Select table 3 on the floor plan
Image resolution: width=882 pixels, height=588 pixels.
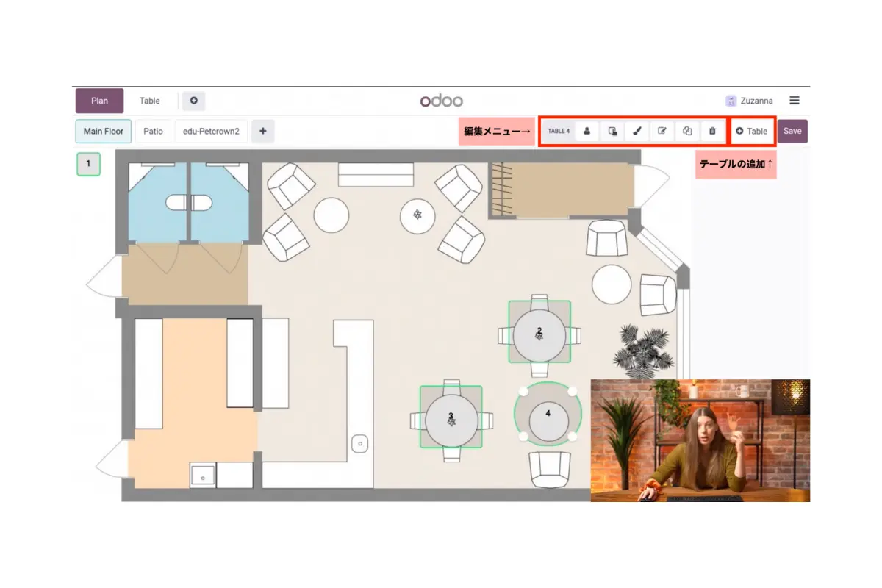451,418
